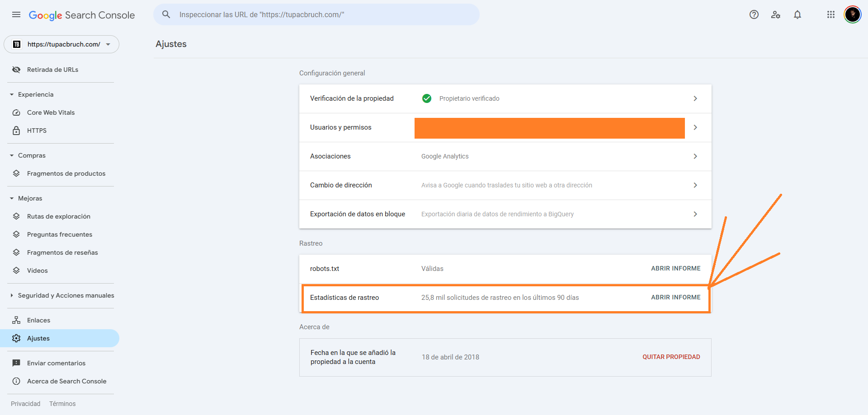Select Retirada de URLs menu item
The width and height of the screenshot is (868, 415).
click(x=52, y=70)
